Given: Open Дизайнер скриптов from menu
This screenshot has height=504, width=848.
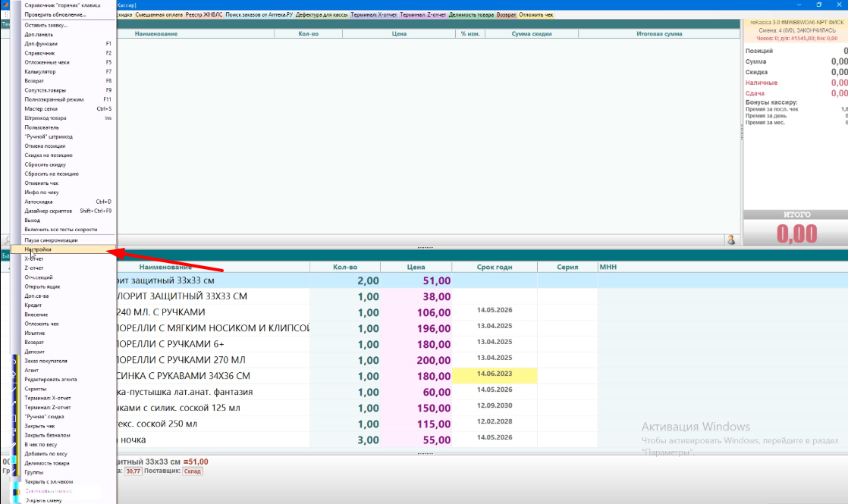Looking at the screenshot, I should [49, 211].
